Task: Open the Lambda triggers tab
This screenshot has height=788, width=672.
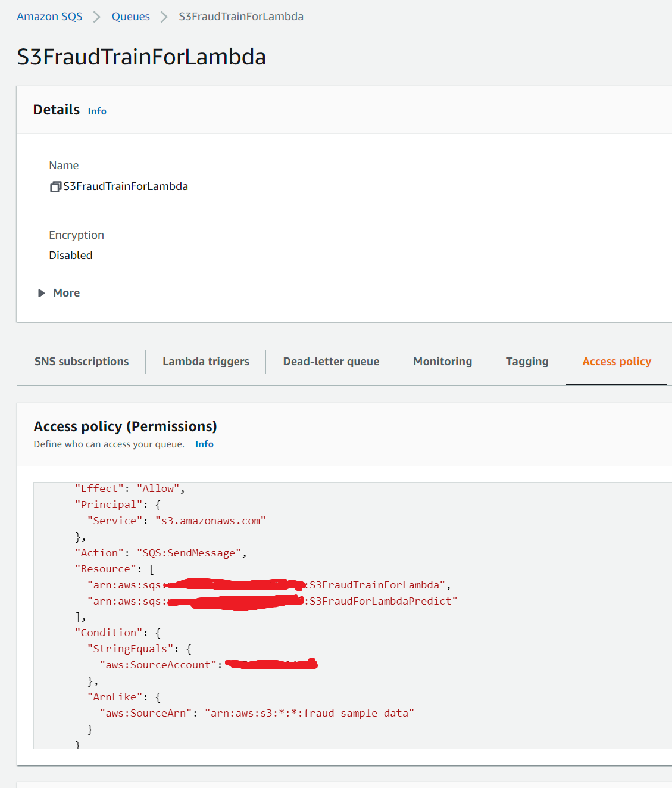Action: [x=205, y=362]
